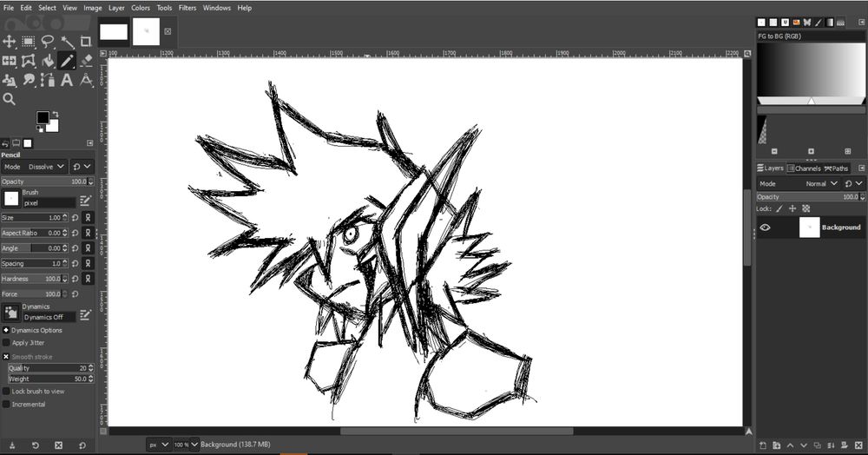Delete the current layer
Viewport: 868px width, 455px height.
(x=858, y=445)
